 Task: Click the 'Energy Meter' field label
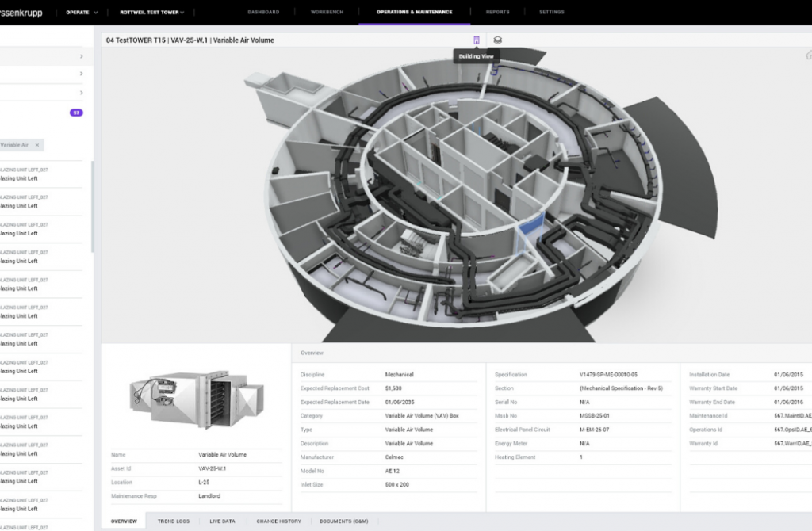tap(511, 444)
